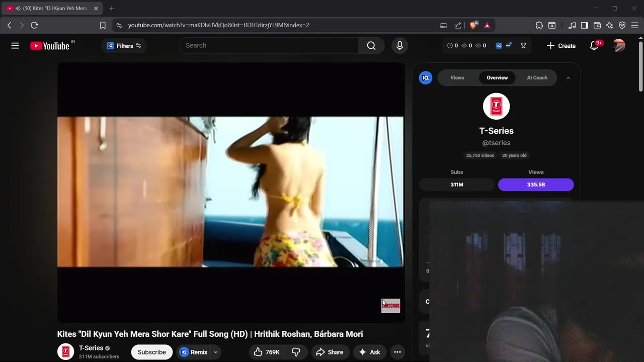Open the media control music-note icon
Screen dimensions: 644x362
[572, 25]
